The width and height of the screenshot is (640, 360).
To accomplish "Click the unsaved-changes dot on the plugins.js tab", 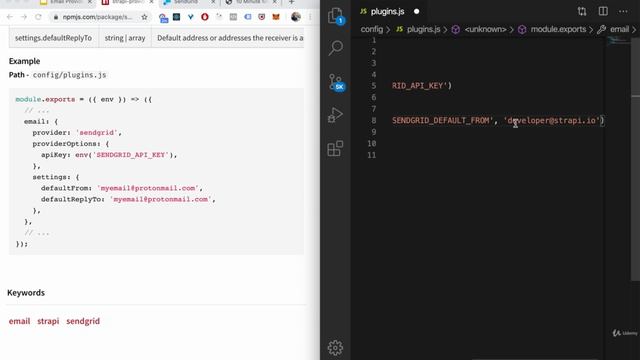I will pyautogui.click(x=416, y=11).
